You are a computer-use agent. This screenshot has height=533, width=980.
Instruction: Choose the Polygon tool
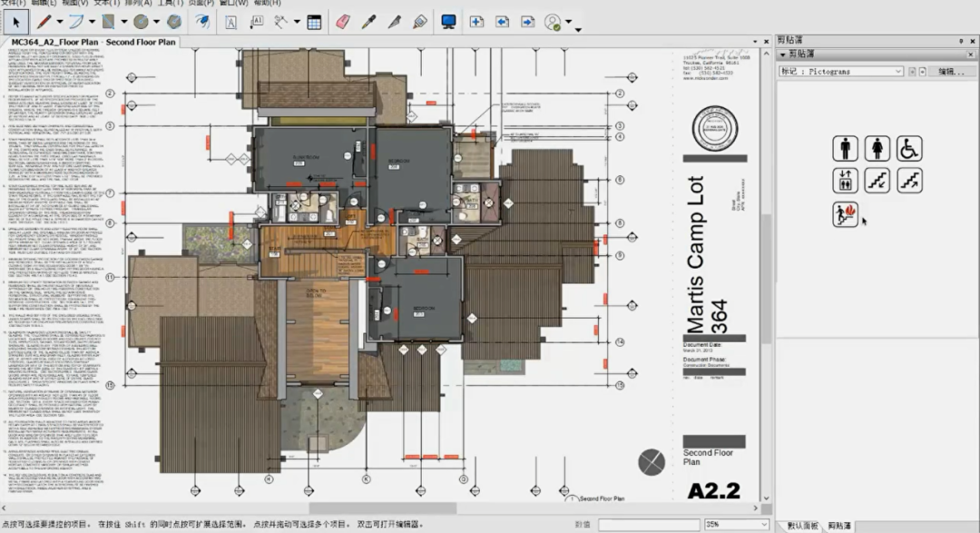pos(173,23)
